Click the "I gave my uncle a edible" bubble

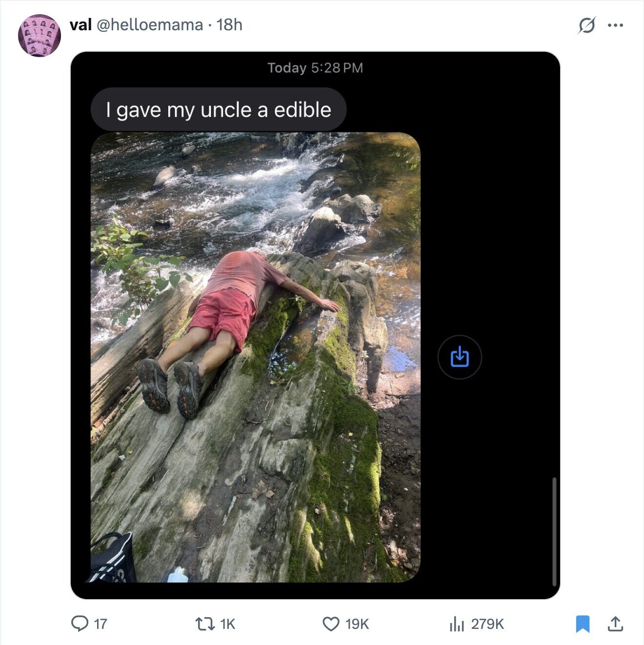[219, 110]
